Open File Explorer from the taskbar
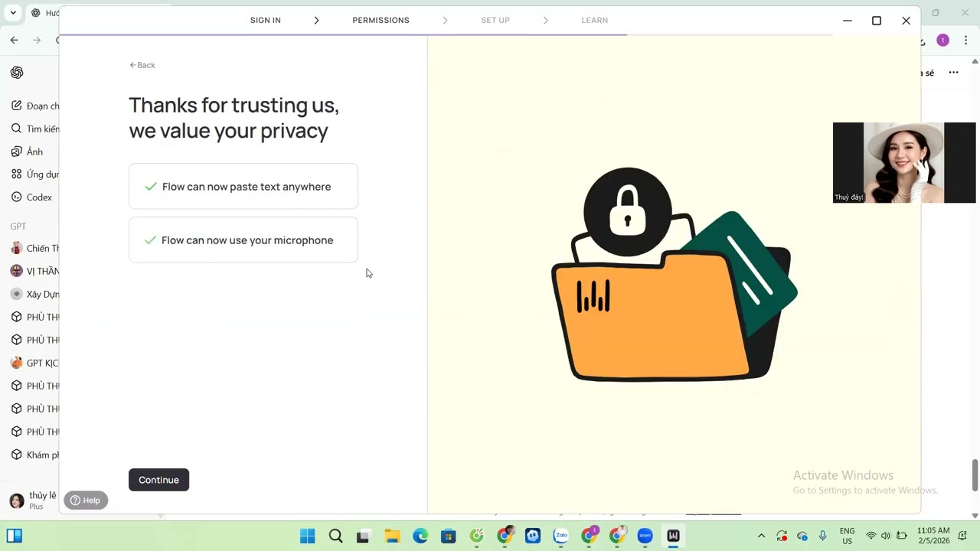The height and width of the screenshot is (551, 980). pyautogui.click(x=392, y=536)
